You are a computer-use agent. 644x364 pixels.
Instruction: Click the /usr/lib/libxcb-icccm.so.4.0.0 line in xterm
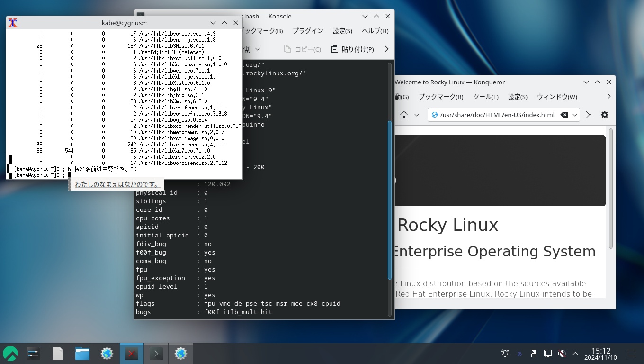click(x=181, y=145)
